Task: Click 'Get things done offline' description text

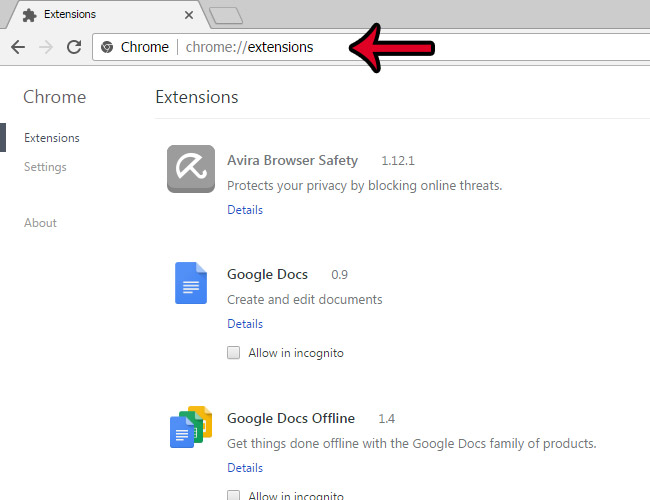Action: click(x=412, y=443)
